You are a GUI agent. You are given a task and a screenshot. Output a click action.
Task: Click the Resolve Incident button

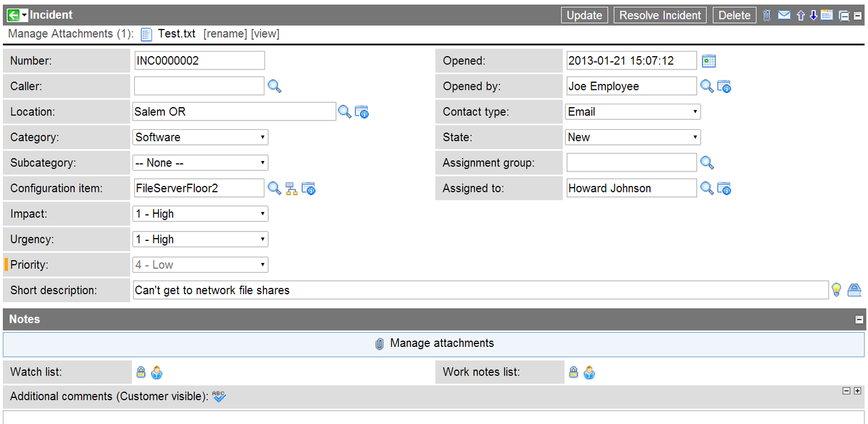tap(660, 15)
